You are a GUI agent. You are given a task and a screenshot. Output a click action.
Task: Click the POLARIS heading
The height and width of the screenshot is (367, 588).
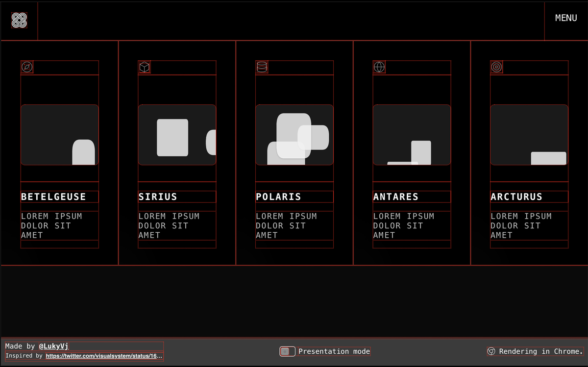278,197
